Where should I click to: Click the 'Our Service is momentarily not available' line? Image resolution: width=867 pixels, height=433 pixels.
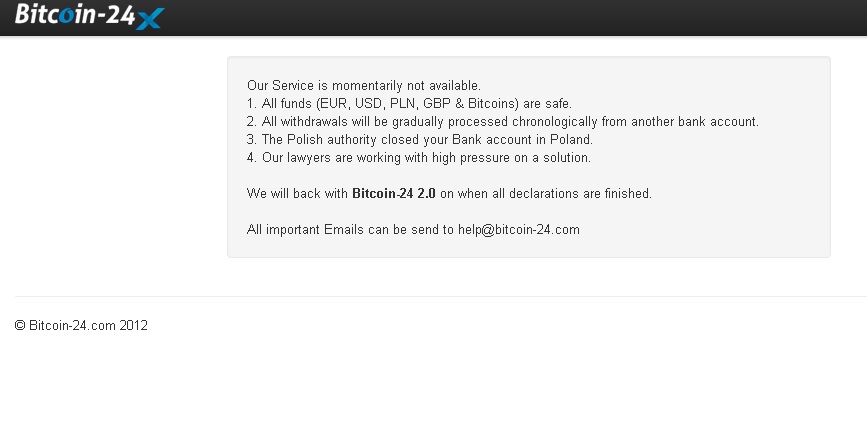pyautogui.click(x=364, y=86)
